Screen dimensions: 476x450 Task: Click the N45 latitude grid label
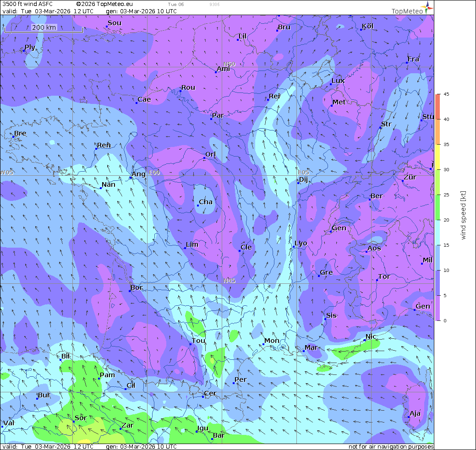click(x=230, y=281)
